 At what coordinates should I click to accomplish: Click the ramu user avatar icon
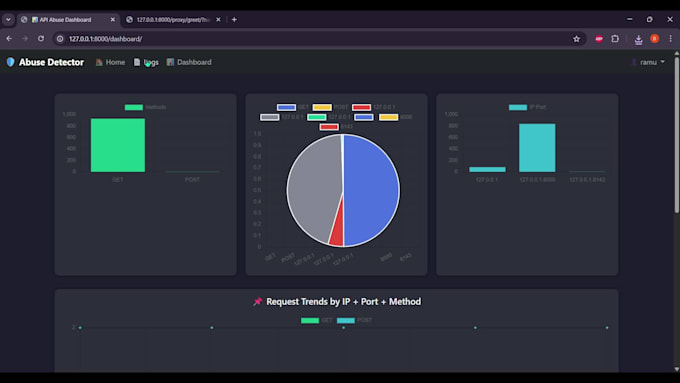click(634, 62)
